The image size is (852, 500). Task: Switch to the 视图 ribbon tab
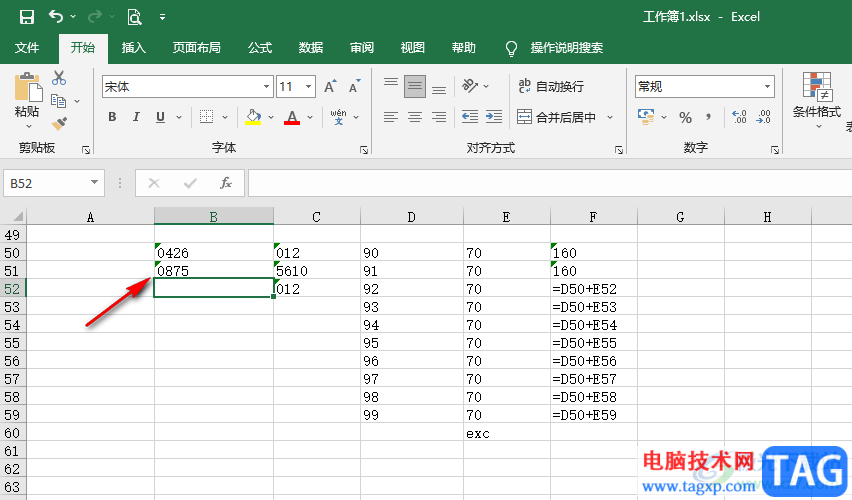pyautogui.click(x=412, y=48)
